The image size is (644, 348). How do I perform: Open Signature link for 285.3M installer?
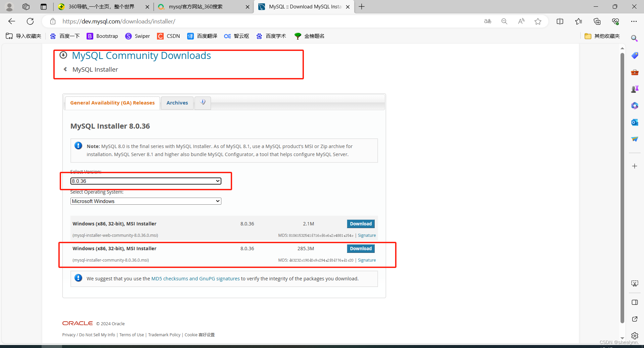tap(367, 260)
